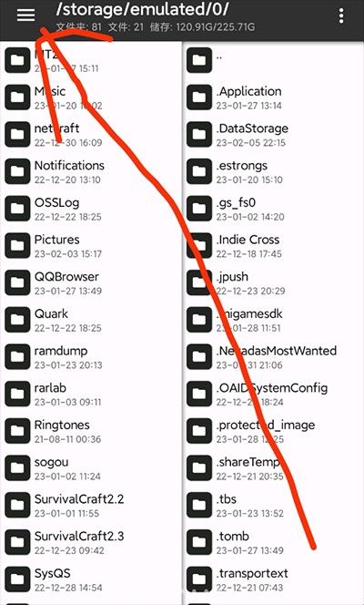
Task: Open the .Application folder
Action: tap(273, 97)
